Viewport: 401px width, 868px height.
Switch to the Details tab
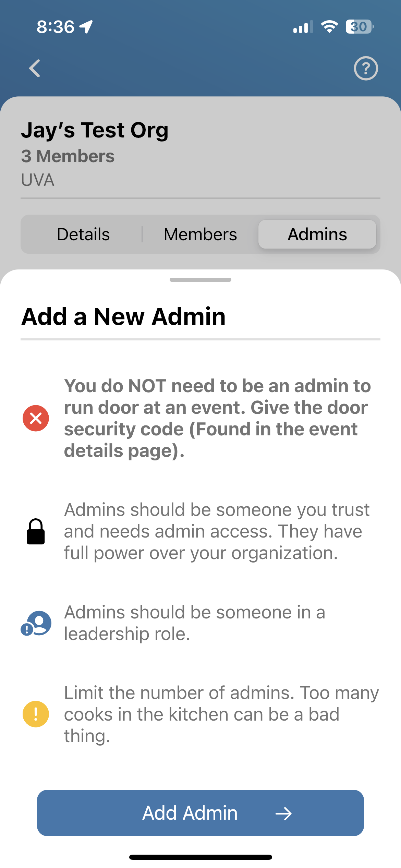83,234
